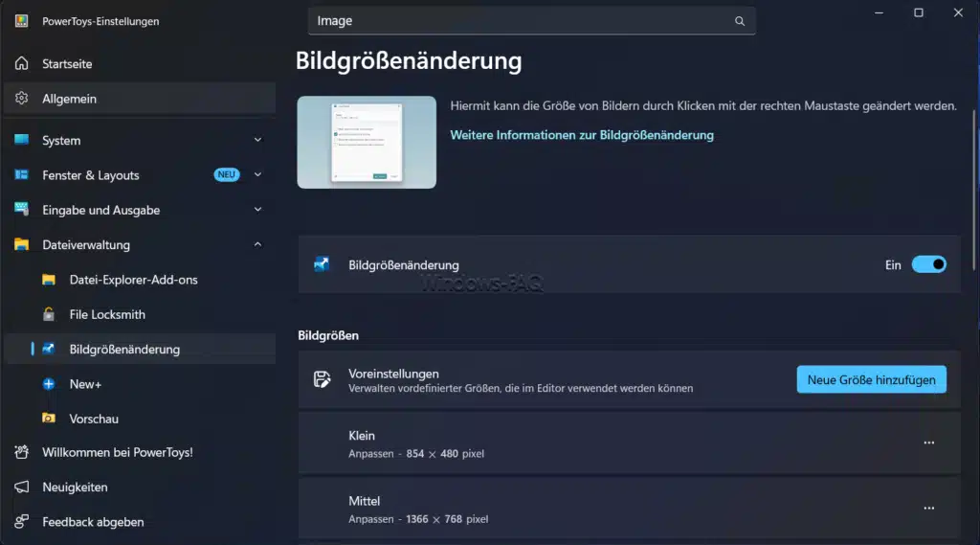This screenshot has width=980, height=545.
Task: Click the vertical scrollbar of settings page
Action: coord(973,191)
